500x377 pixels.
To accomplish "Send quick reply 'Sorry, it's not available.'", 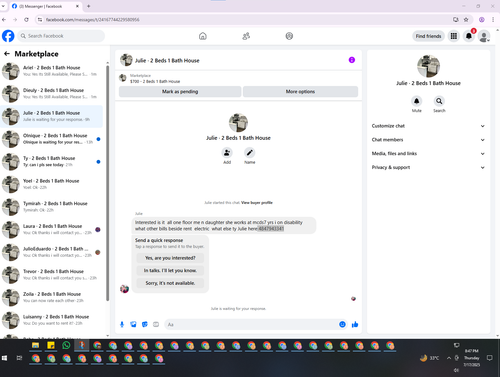I will (170, 283).
